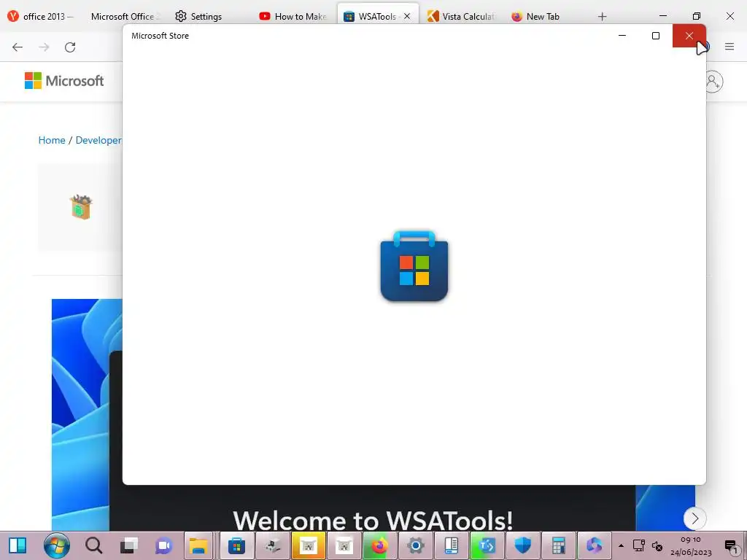Open taskbar Search magnifier
Viewport: 747px width, 560px height.
click(93, 545)
